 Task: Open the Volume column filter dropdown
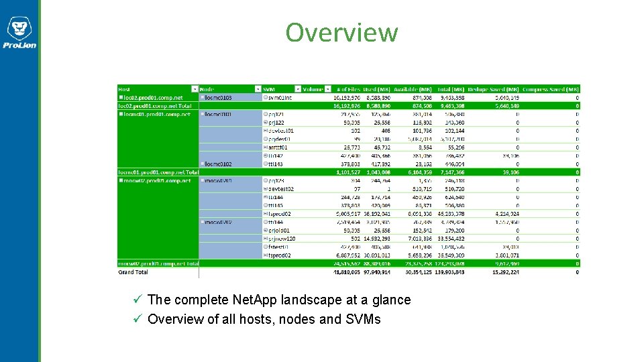pyautogui.click(x=328, y=89)
